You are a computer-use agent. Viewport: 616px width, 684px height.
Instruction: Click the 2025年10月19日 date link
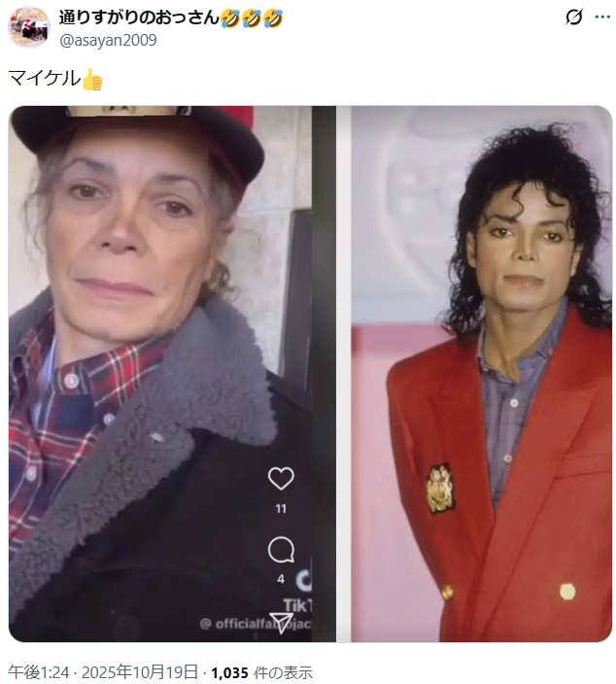pyautogui.click(x=140, y=672)
